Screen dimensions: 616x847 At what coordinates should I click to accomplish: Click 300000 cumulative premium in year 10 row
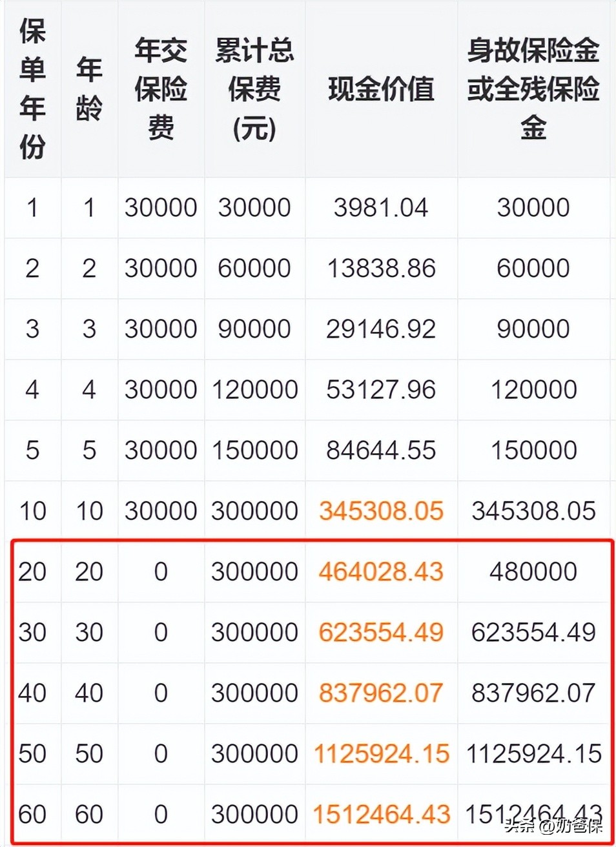253,511
